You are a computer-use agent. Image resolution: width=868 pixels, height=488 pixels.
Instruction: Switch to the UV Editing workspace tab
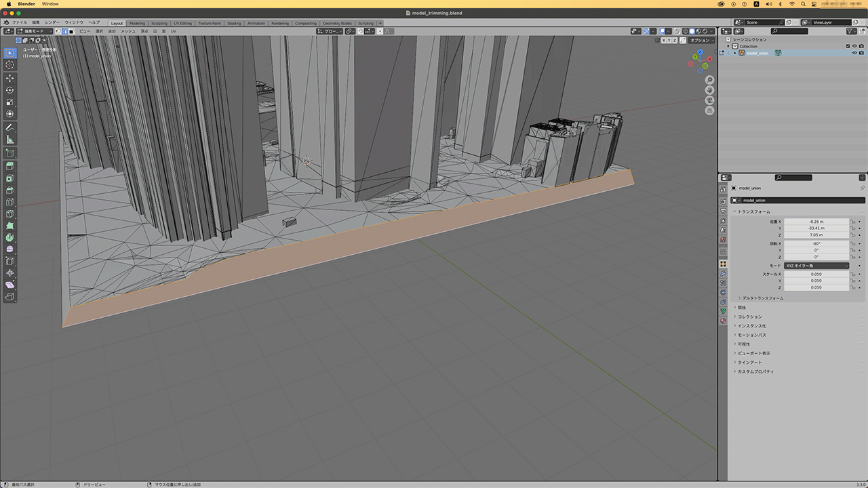tap(183, 23)
